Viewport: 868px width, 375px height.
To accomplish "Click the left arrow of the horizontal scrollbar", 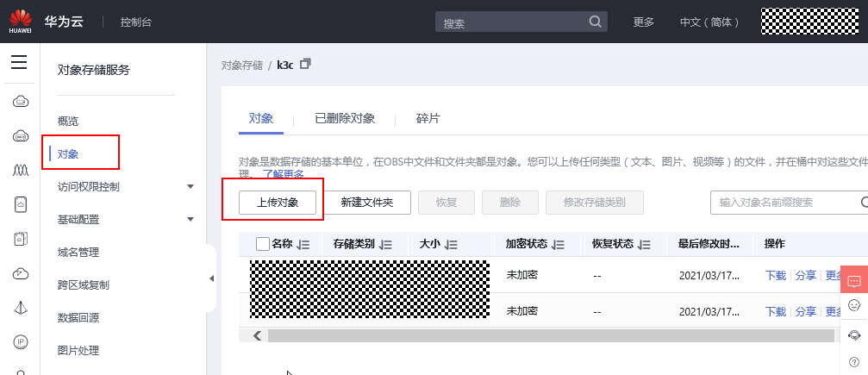I will click(x=257, y=335).
